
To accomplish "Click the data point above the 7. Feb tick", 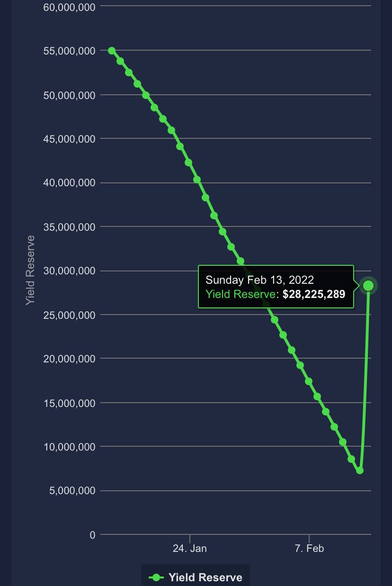I will pyautogui.click(x=309, y=381).
